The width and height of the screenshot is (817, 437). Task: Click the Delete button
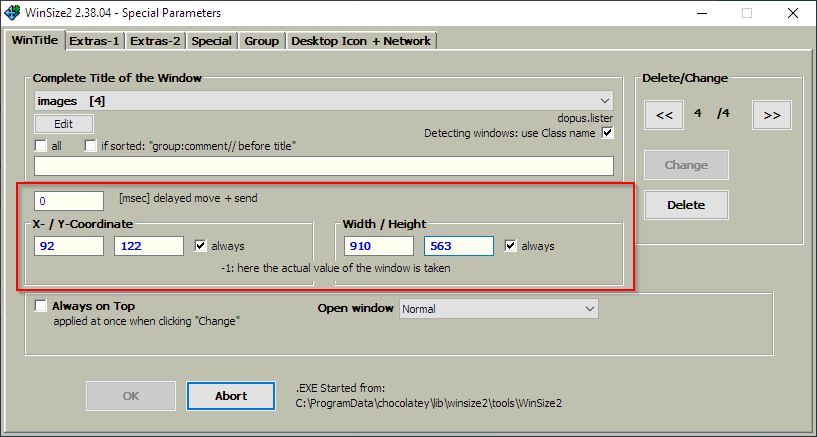[686, 205]
